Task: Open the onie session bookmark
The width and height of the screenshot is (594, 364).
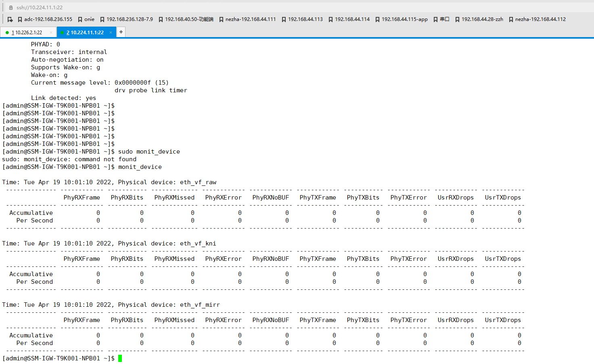Action: [86, 19]
